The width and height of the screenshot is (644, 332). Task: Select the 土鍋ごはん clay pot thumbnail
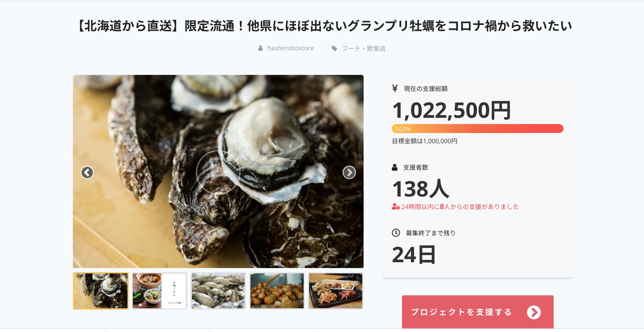click(159, 291)
